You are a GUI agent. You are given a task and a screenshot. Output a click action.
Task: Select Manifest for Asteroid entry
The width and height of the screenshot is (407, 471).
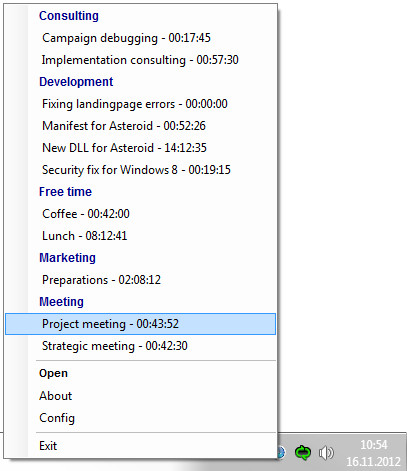(140, 126)
